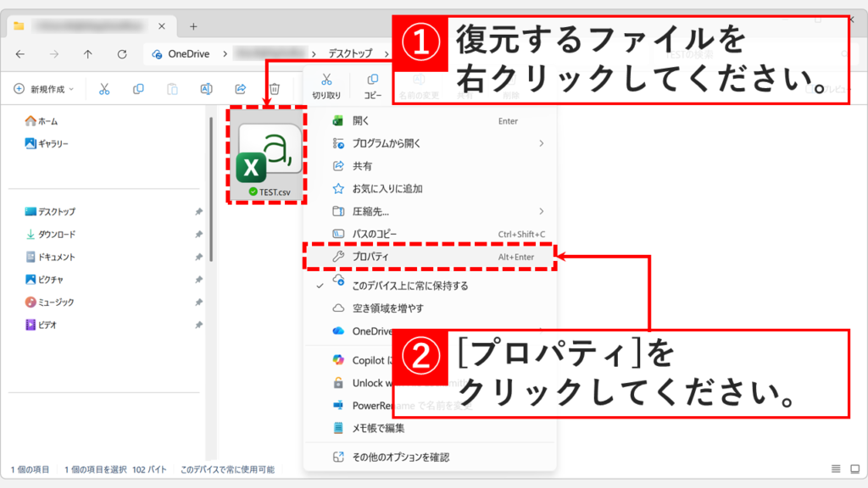868x488 pixels.
Task: Choose メモ帳で編集
Action: [429, 428]
